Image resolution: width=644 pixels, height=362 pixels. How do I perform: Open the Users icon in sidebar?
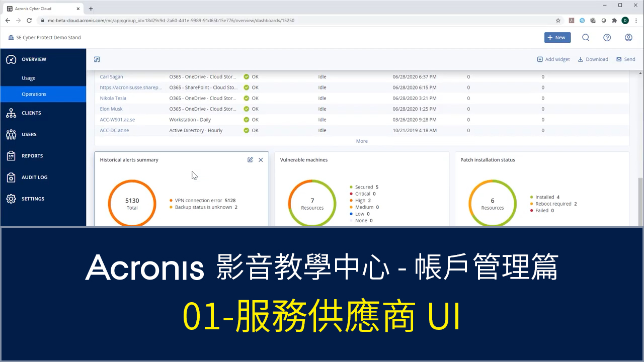tap(11, 134)
